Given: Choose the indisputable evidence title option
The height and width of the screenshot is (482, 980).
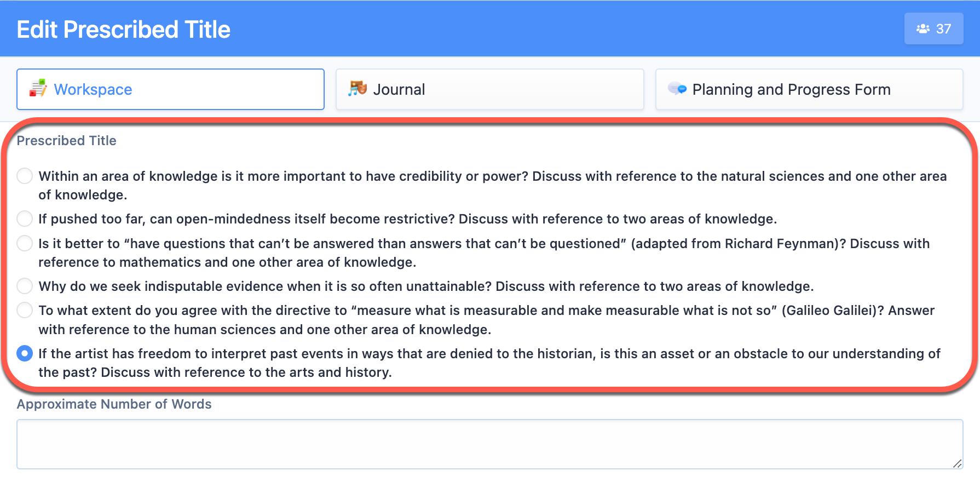Looking at the screenshot, I should pyautogui.click(x=25, y=286).
